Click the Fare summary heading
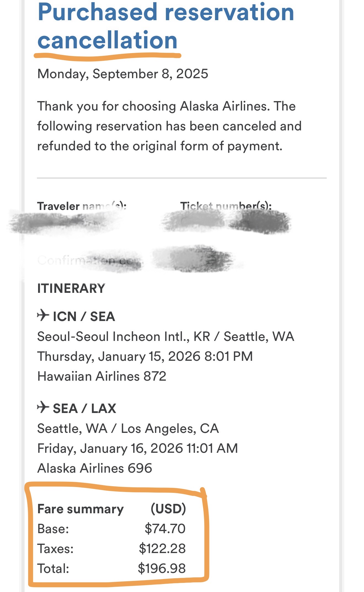 point(81,509)
